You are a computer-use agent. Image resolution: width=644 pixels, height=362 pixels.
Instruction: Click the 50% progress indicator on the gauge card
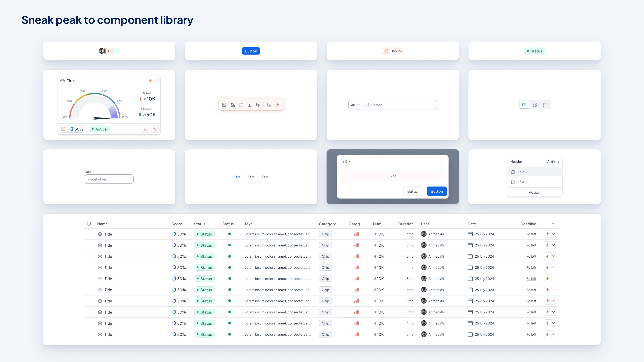coord(76,129)
